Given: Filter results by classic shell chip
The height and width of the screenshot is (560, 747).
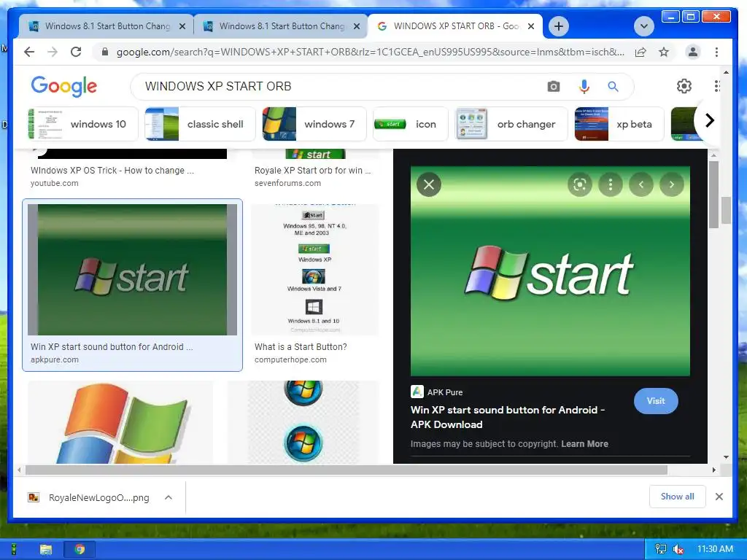Looking at the screenshot, I should pos(200,124).
